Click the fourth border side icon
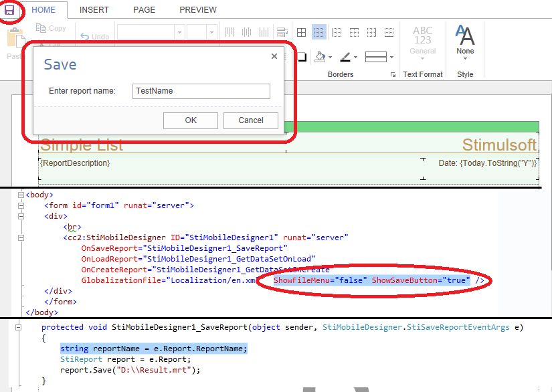The height and width of the screenshot is (392, 552). point(354,33)
